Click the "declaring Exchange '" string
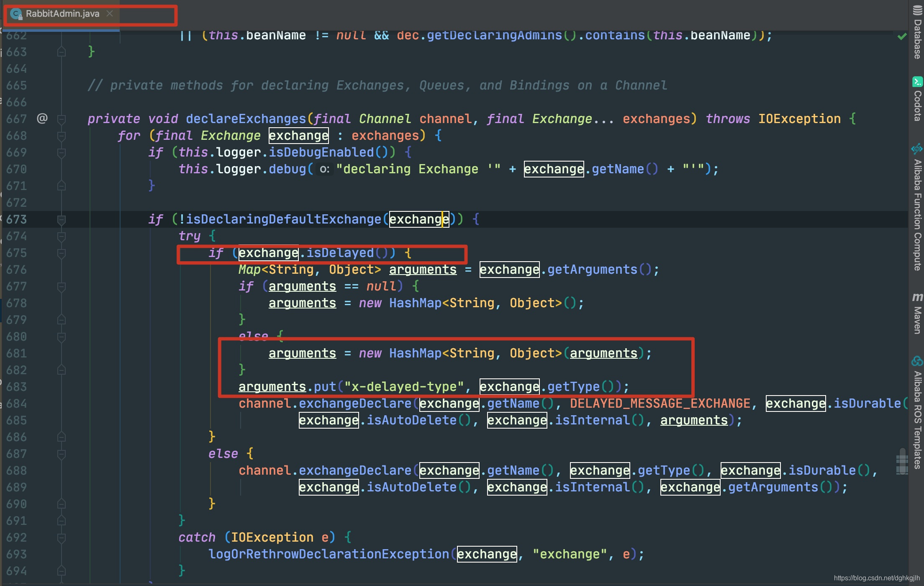The height and width of the screenshot is (586, 924). pyautogui.click(x=418, y=169)
